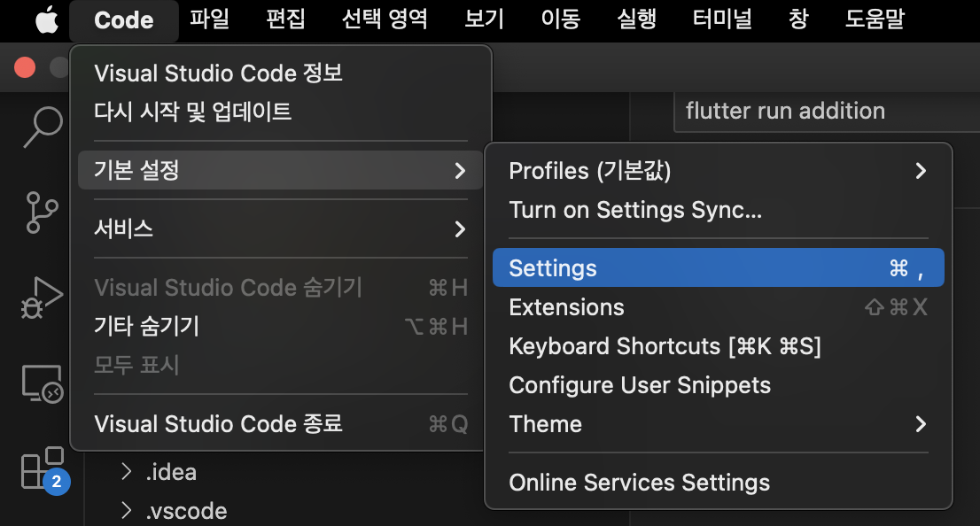
Task: Open the 기본 설정 submenu
Action: 281,170
